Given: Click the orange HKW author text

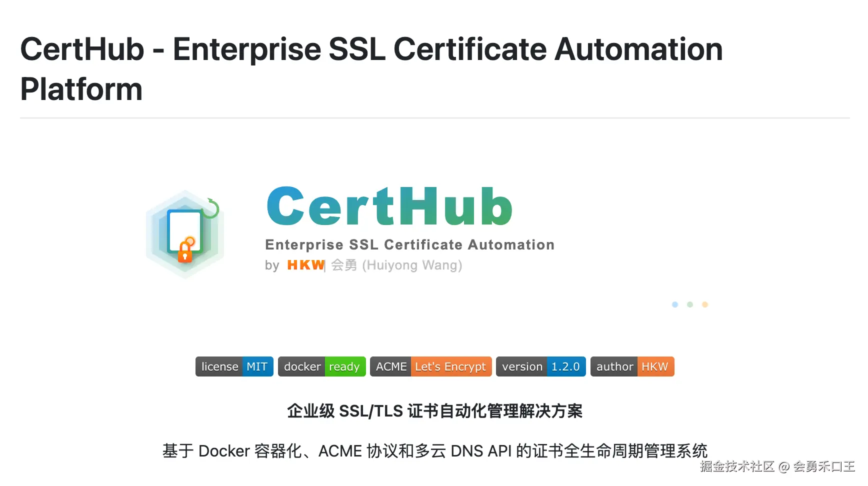Looking at the screenshot, I should point(306,265).
